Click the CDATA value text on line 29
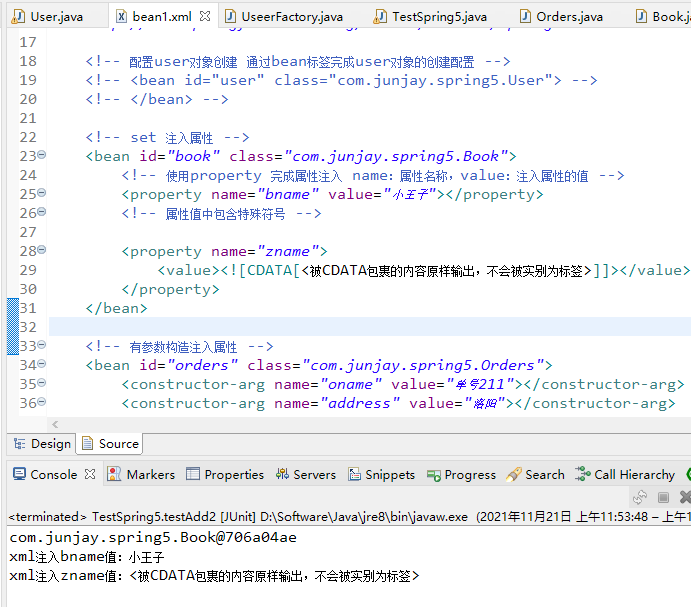The width and height of the screenshot is (691, 607). pos(446,270)
